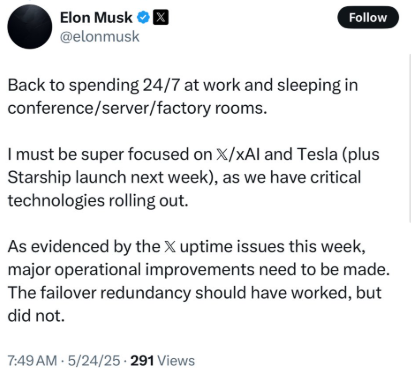Click the word Tesla in the post
The height and width of the screenshot is (377, 411).
click(317, 155)
